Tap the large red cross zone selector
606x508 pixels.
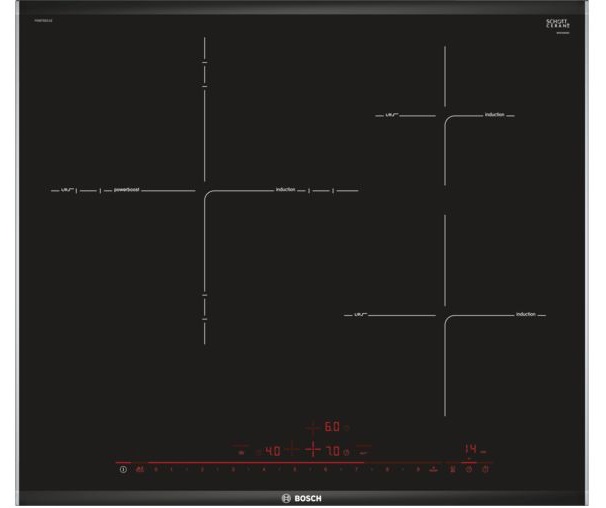click(313, 450)
